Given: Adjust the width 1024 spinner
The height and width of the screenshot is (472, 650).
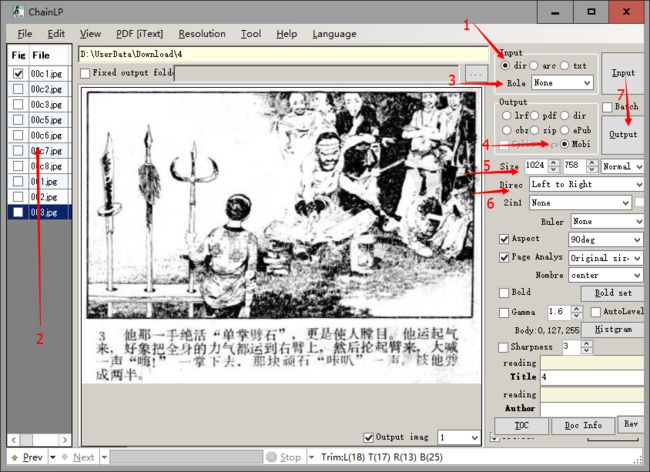Looking at the screenshot, I should [x=553, y=166].
